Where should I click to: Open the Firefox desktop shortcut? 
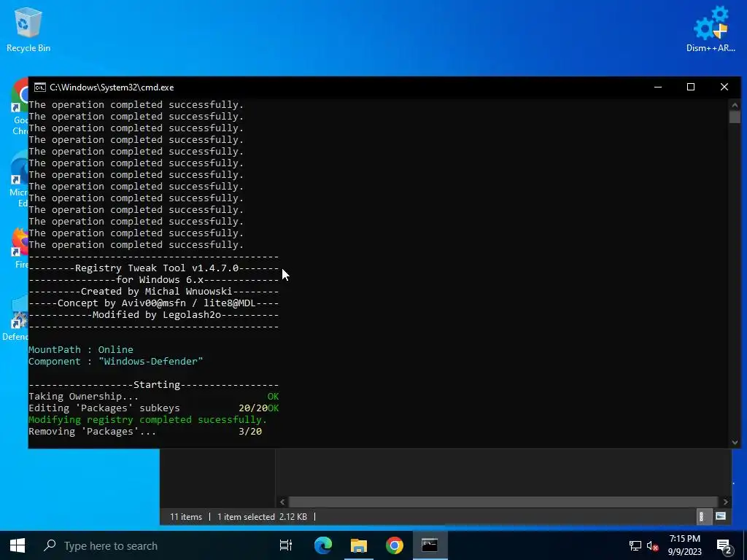pos(20,248)
